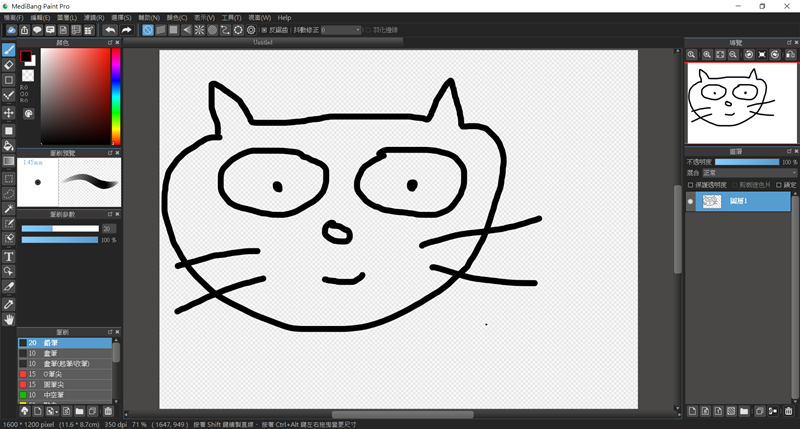Select the Brush tool in left toolbar
Screen dimensions: 800x429
[x=9, y=49]
